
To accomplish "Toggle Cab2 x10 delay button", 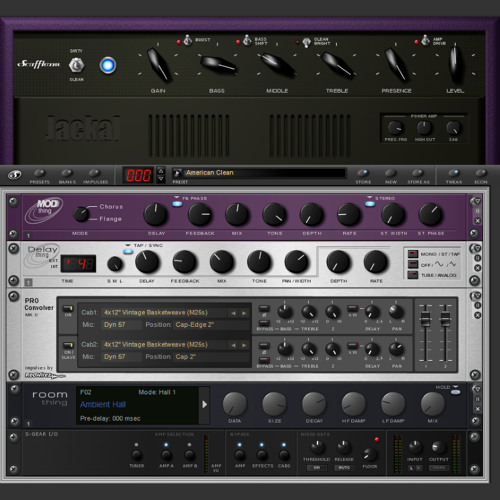I will tap(353, 346).
